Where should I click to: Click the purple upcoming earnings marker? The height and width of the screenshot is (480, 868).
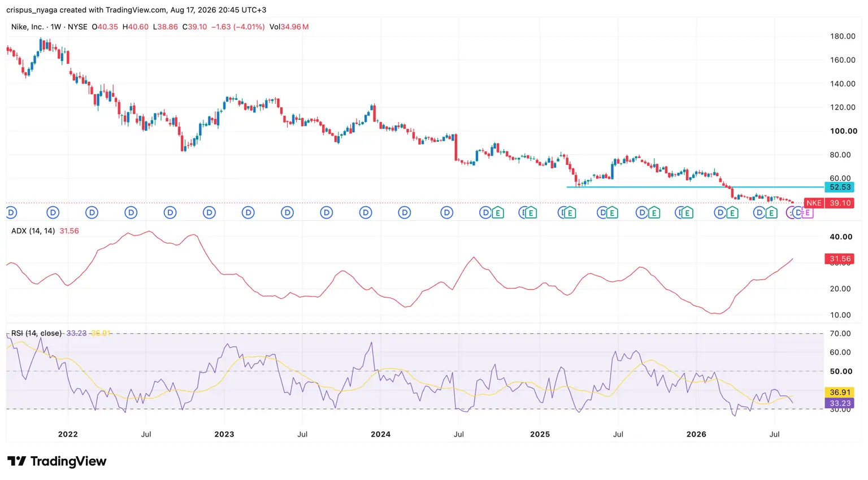tap(808, 213)
